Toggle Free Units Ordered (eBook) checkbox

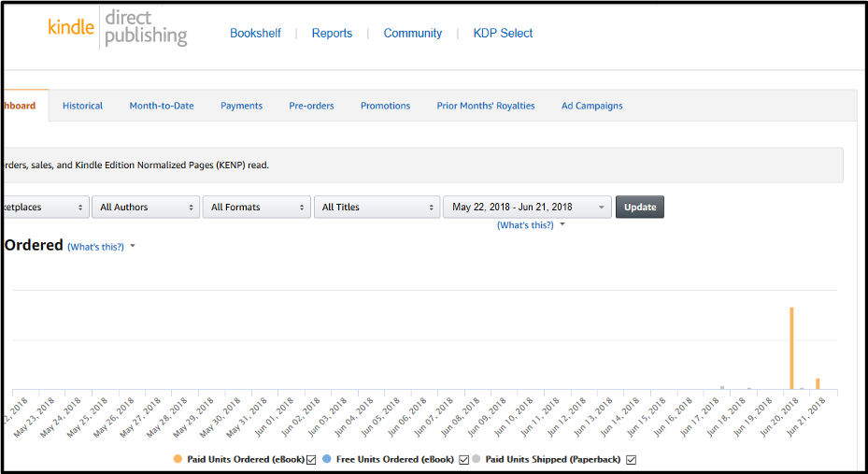[463, 460]
